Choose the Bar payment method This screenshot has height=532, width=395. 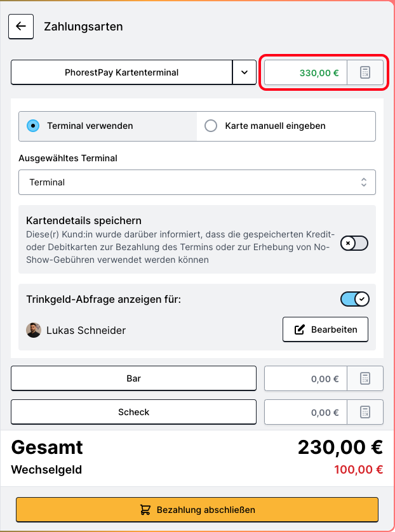coord(133,378)
